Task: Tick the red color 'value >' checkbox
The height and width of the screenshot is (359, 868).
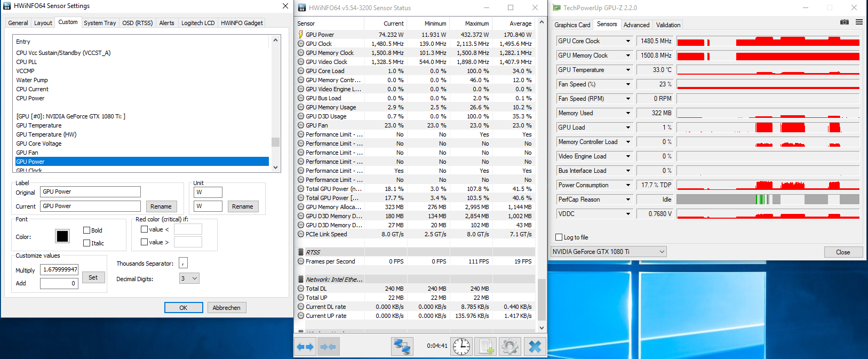Action: tap(144, 242)
